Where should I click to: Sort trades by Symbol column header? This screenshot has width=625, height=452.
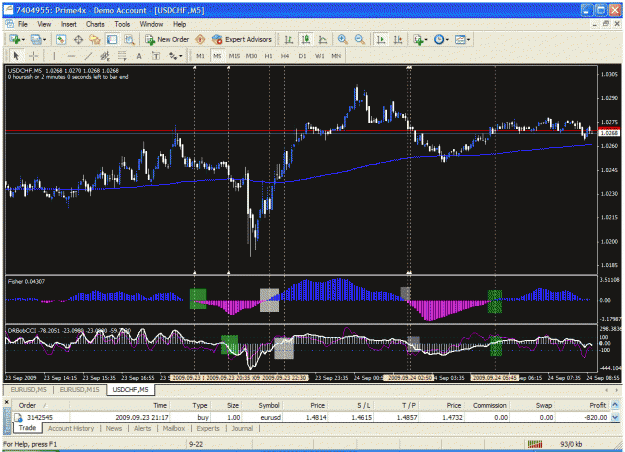(x=269, y=405)
